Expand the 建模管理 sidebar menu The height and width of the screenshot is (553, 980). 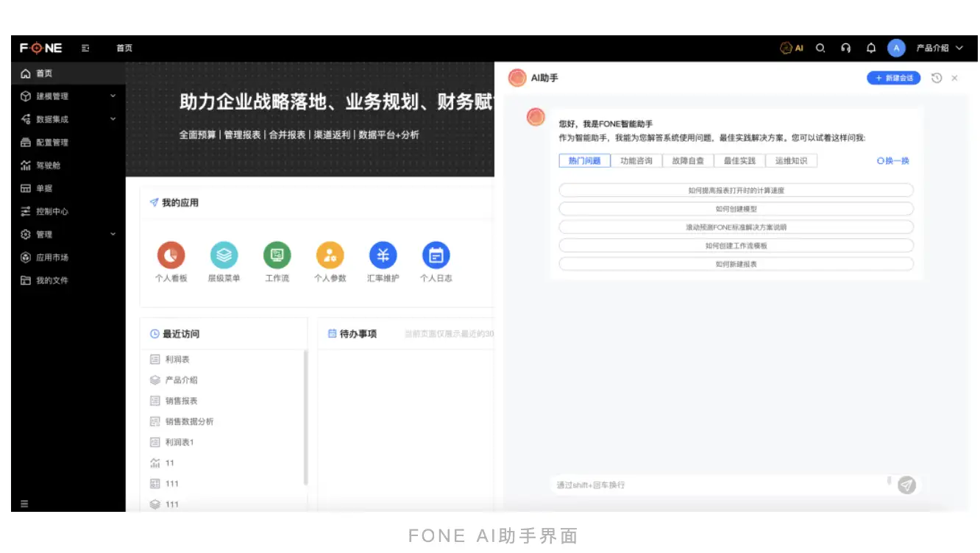click(68, 96)
